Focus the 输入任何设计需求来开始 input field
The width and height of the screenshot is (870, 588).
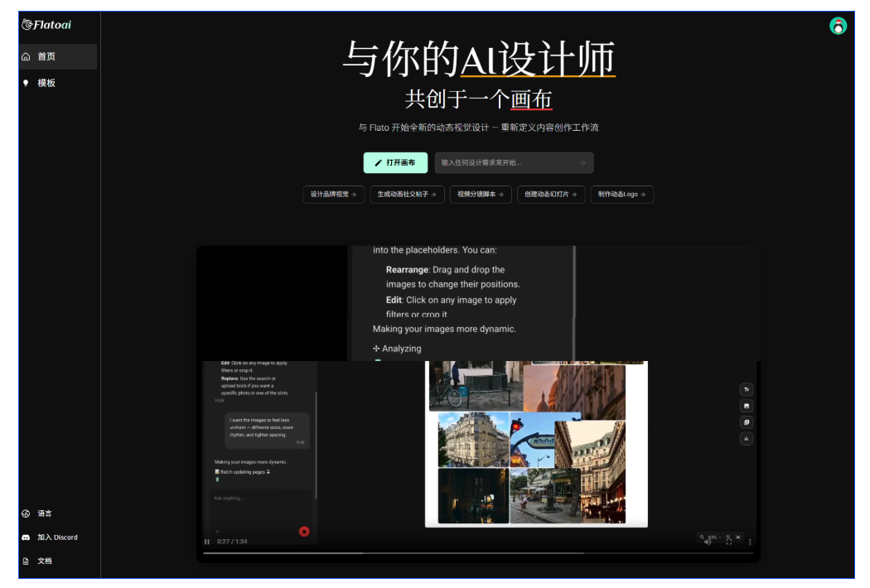(x=505, y=163)
